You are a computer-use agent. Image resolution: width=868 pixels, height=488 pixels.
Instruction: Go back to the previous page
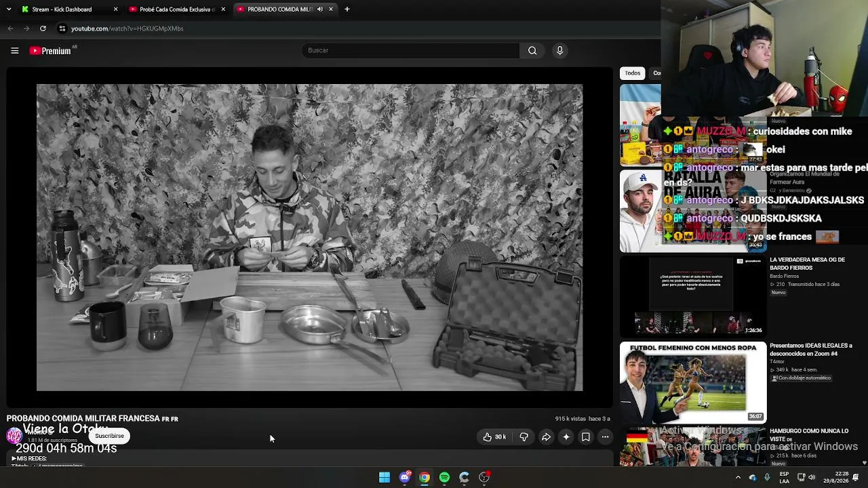point(10,28)
